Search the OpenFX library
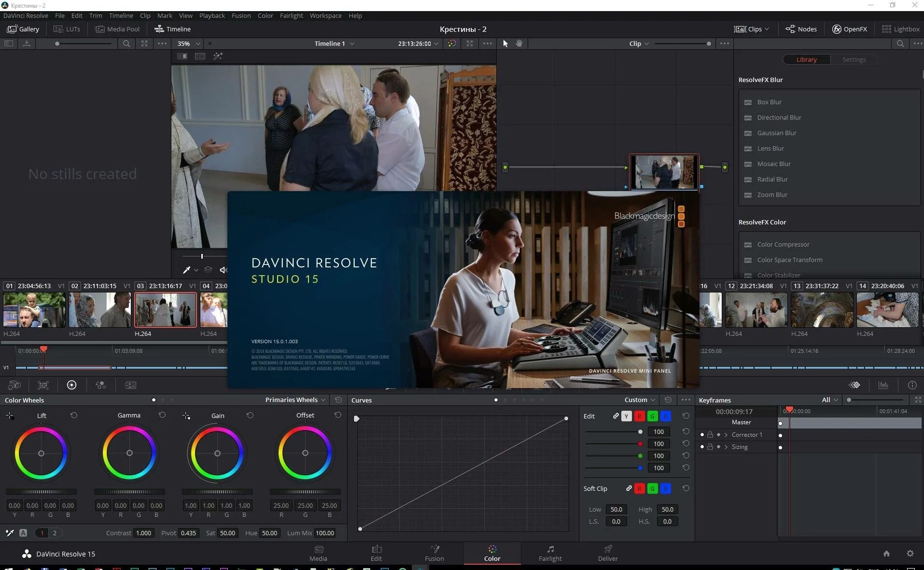 (900, 43)
